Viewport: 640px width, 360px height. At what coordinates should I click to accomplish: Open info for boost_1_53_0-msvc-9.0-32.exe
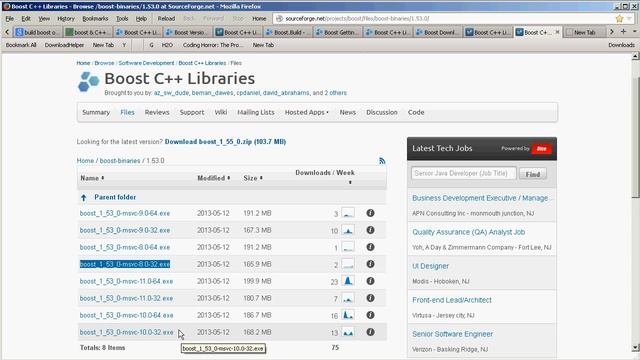(370, 230)
